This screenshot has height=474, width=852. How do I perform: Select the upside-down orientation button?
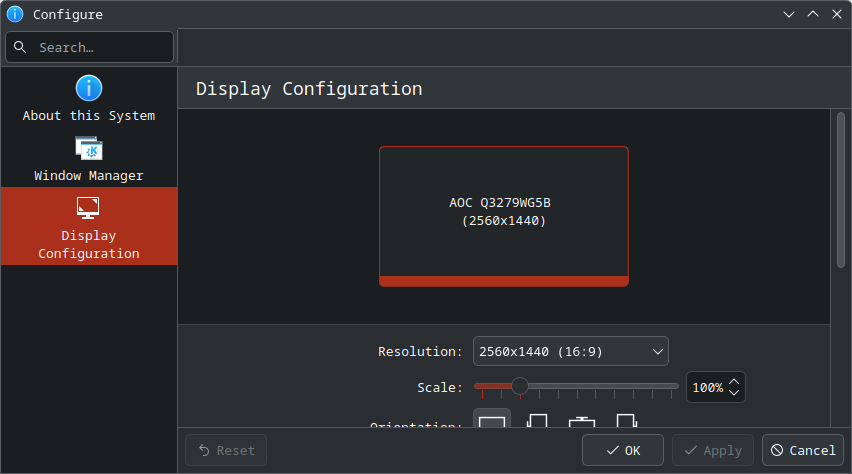tap(582, 421)
